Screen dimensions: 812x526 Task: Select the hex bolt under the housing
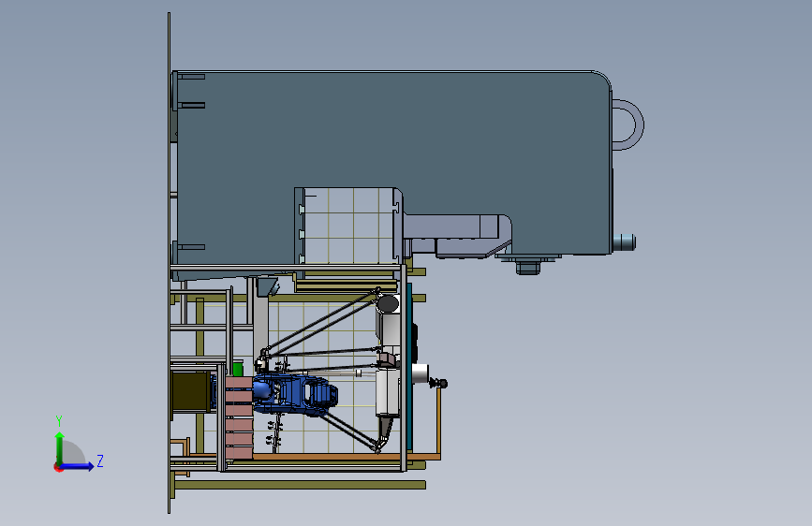(x=527, y=267)
